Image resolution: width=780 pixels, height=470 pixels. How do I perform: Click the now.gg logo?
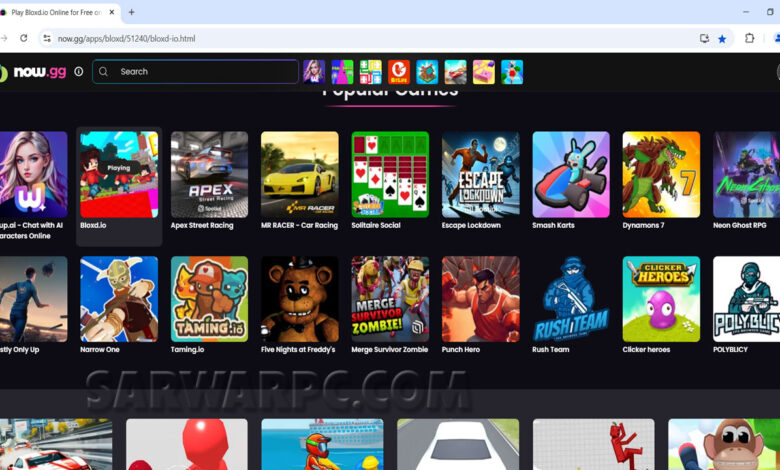pos(33,72)
